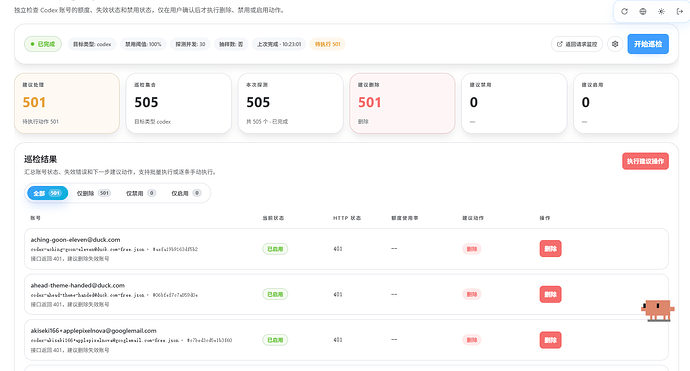Image resolution: width=690 pixels, height=371 pixels.
Task: Click the 禁用阈值: 100% chip
Action: pyautogui.click(x=143, y=44)
